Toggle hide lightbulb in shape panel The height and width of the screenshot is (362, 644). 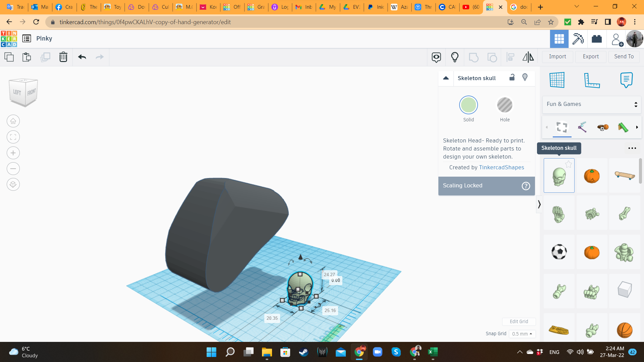(525, 78)
